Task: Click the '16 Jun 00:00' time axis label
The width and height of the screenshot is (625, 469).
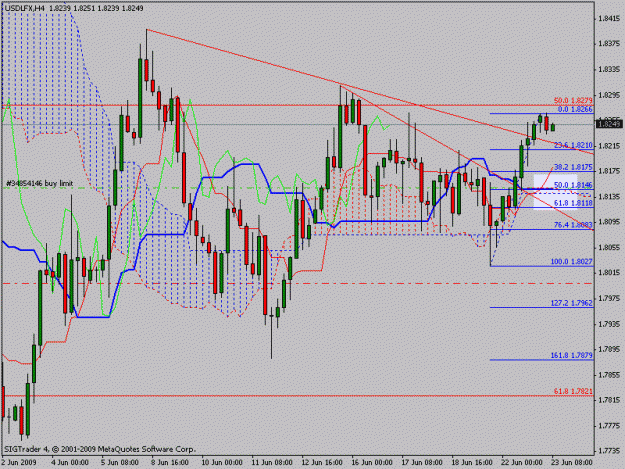Action: pos(372,463)
